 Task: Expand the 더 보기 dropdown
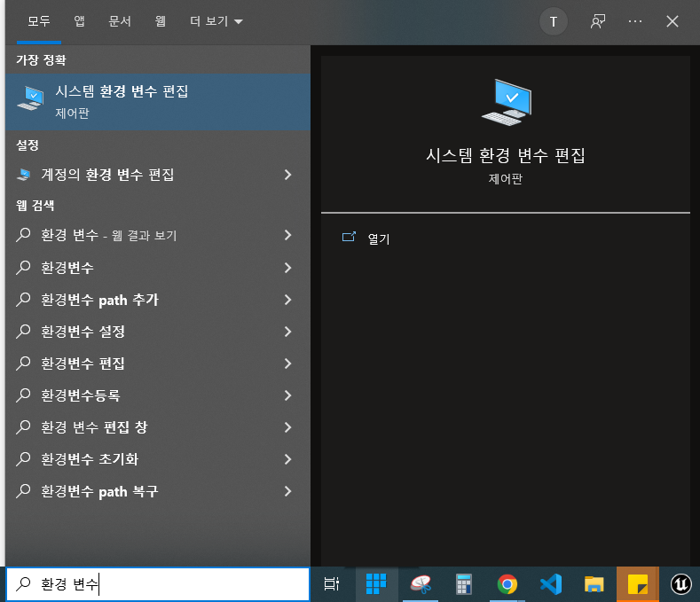tap(216, 21)
